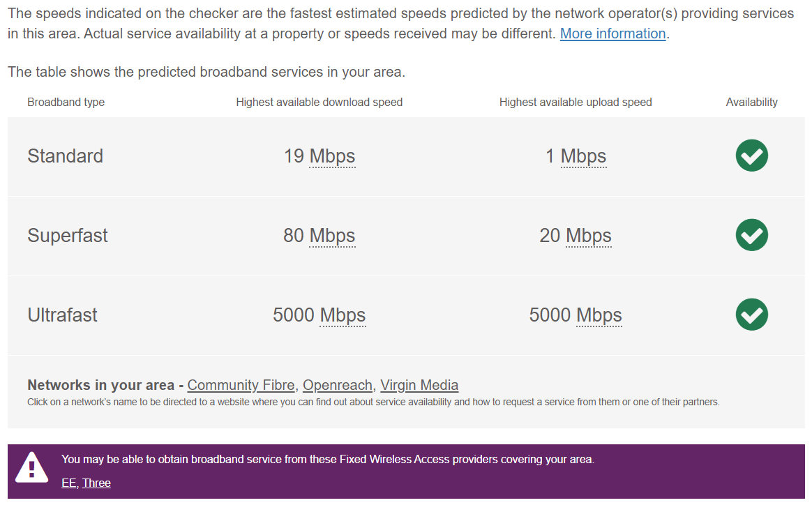Click the Superfast availability green checkmark icon
This screenshot has width=812, height=505.
pos(751,235)
